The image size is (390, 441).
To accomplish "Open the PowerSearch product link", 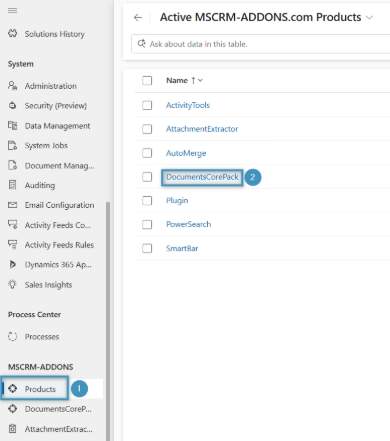I will 189,224.
